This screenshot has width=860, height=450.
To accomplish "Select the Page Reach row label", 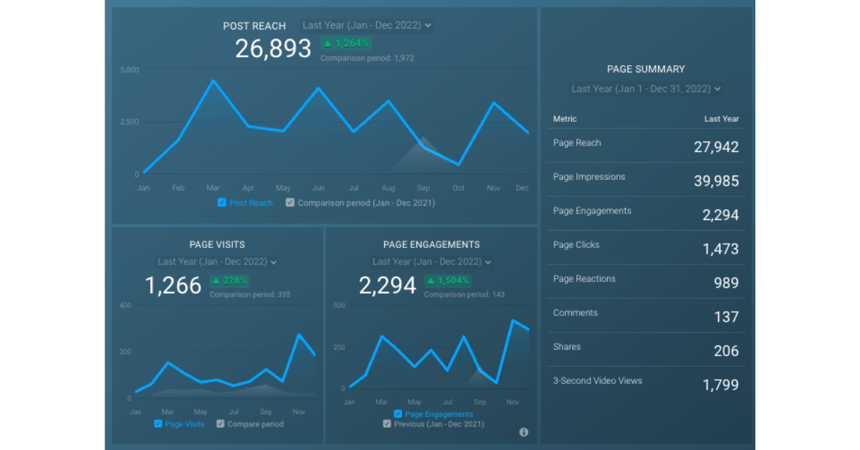I will tap(577, 143).
